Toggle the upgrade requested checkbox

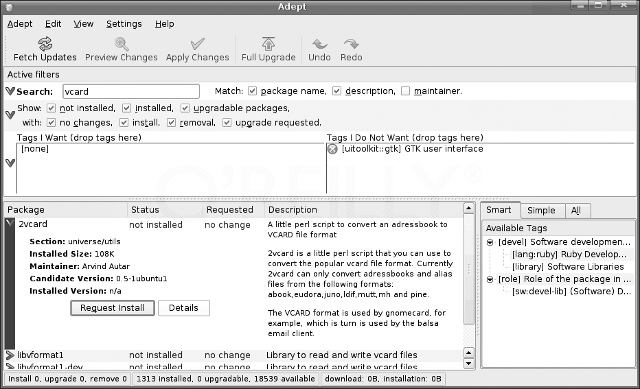pos(227,122)
